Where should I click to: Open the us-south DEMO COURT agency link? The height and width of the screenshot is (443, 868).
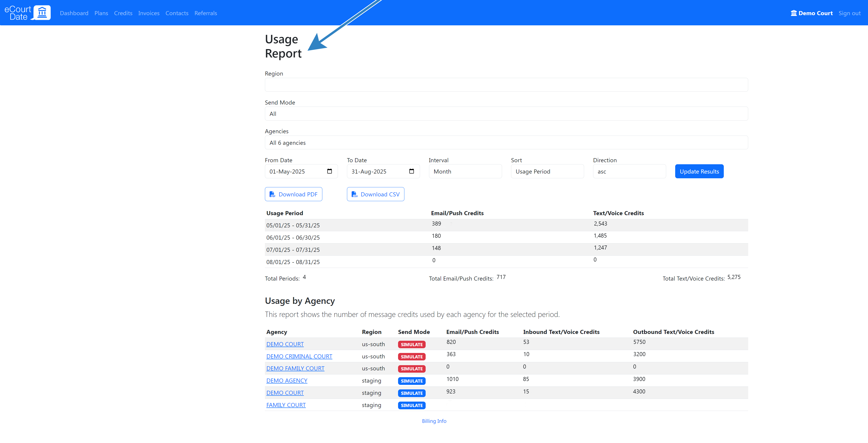285,344
